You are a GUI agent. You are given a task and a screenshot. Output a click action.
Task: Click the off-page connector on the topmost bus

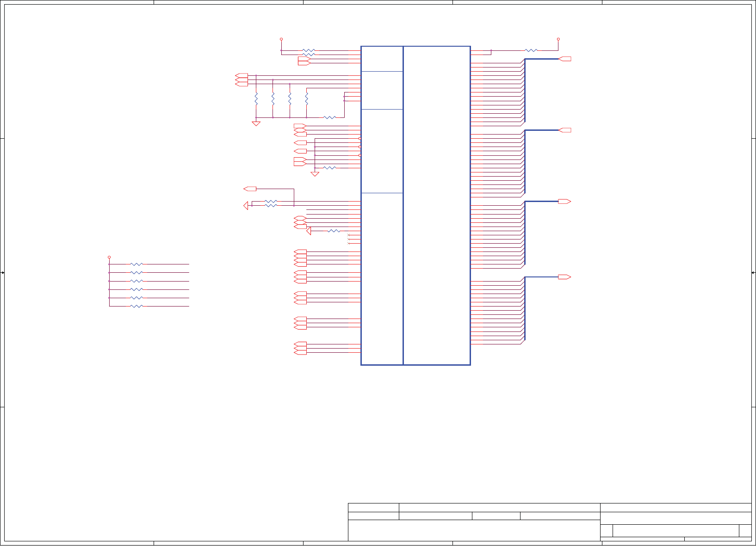click(565, 59)
